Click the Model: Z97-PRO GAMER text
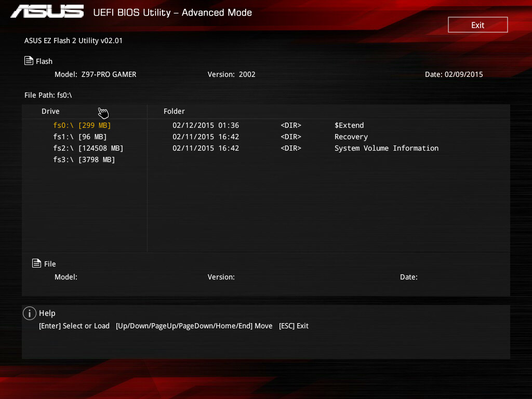Image resolution: width=532 pixels, height=399 pixels. coord(96,74)
